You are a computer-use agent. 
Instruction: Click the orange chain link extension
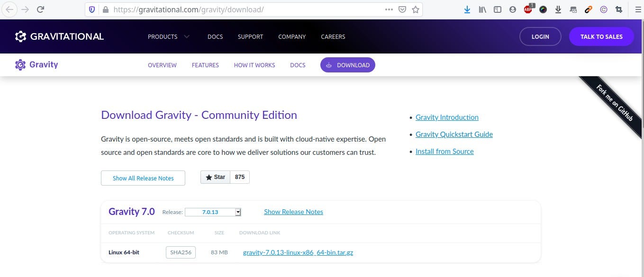click(x=589, y=9)
